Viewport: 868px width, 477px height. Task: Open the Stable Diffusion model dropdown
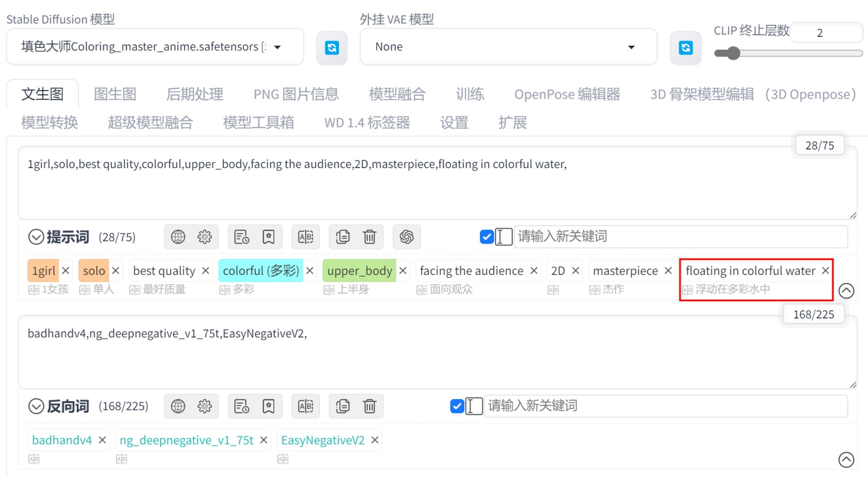277,47
